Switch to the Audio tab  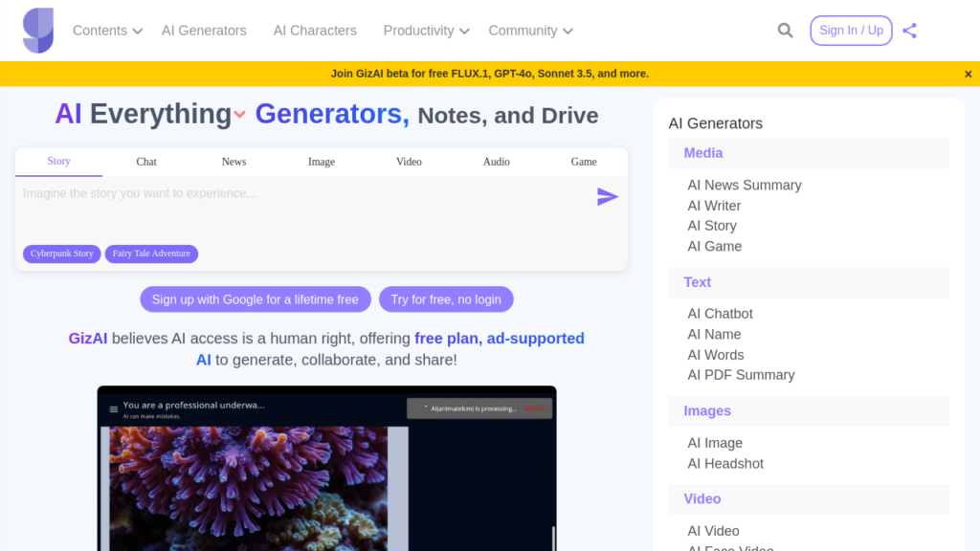tap(496, 162)
